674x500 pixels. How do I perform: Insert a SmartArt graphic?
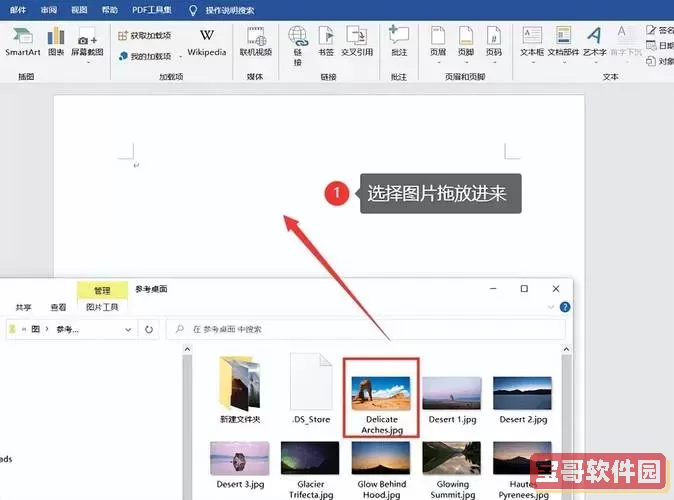point(22,42)
